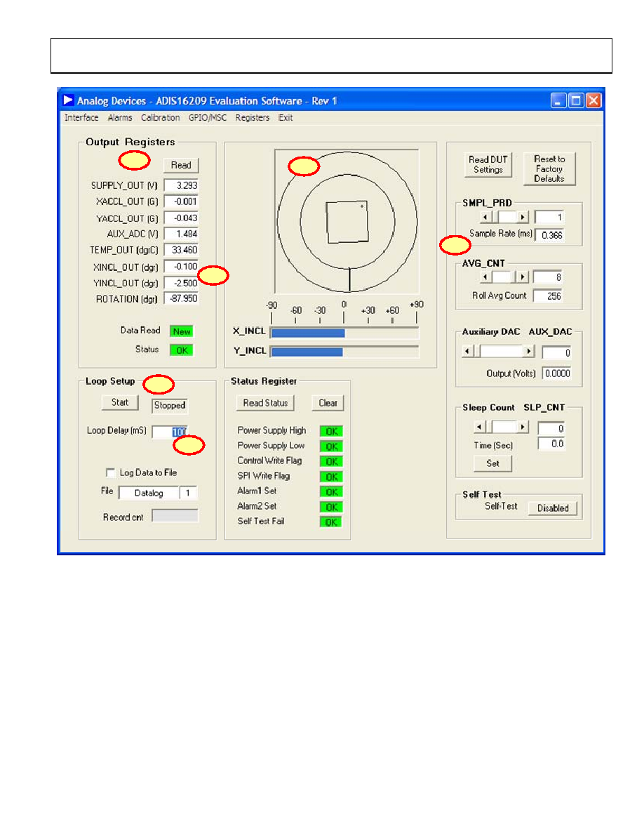Screen dimensions: 644x834
Task: Click the AVG_CNT value field
Action: point(548,277)
